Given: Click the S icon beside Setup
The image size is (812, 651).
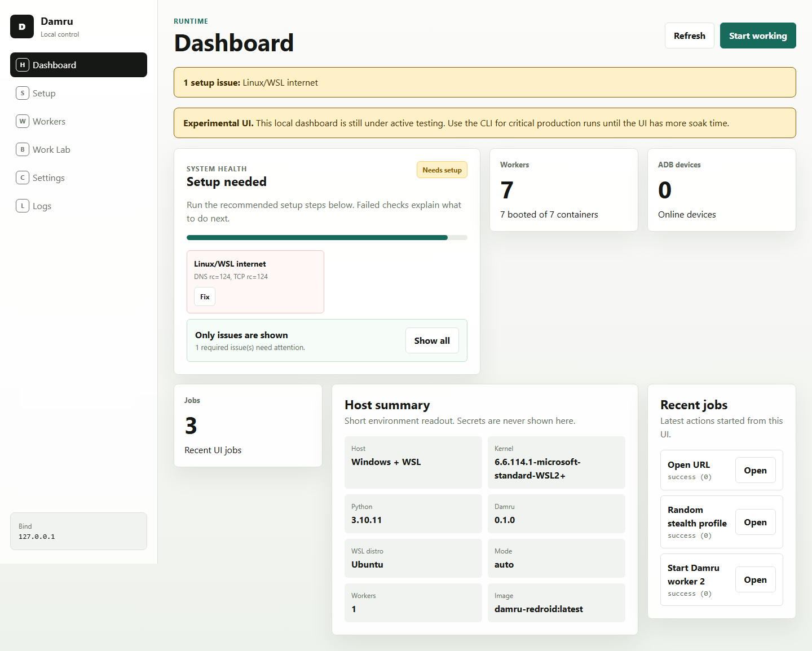Looking at the screenshot, I should point(23,93).
